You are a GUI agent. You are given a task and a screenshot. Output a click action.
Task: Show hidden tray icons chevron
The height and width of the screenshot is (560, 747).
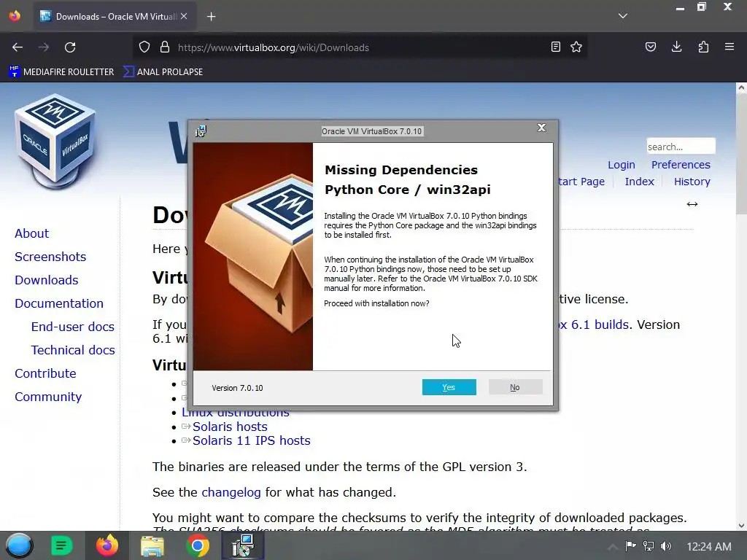coord(613,547)
